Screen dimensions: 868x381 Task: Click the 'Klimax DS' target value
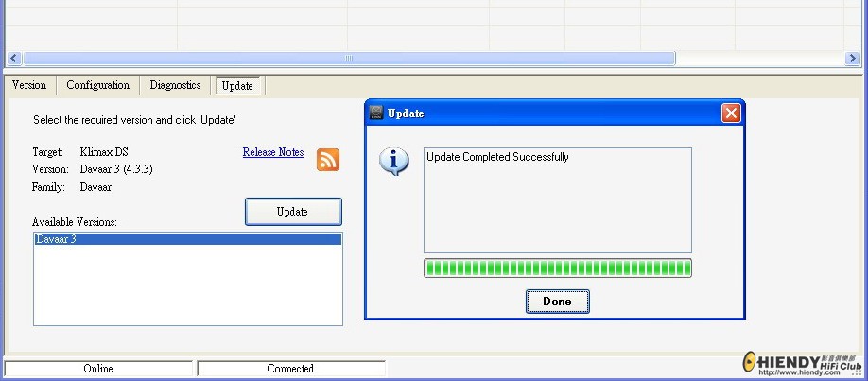[x=104, y=152]
